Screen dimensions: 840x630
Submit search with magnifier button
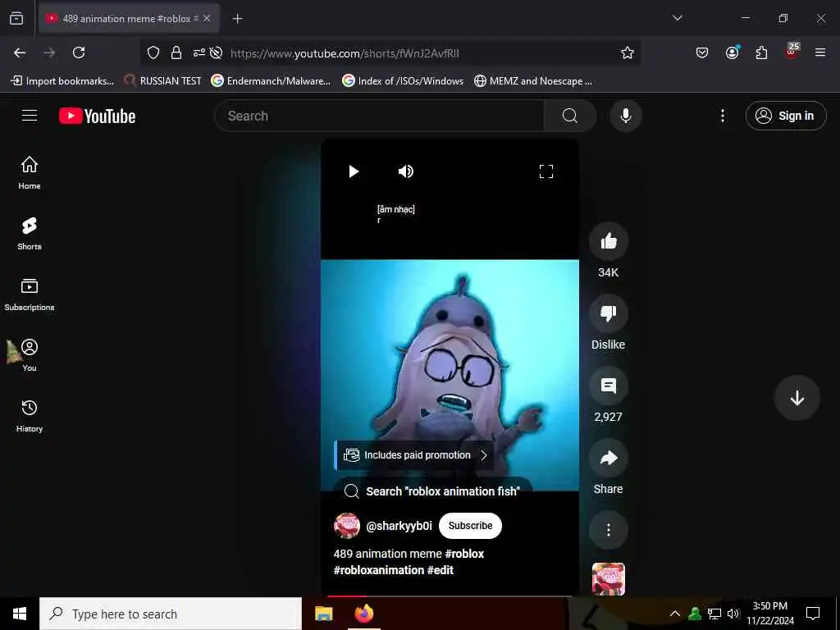[570, 116]
